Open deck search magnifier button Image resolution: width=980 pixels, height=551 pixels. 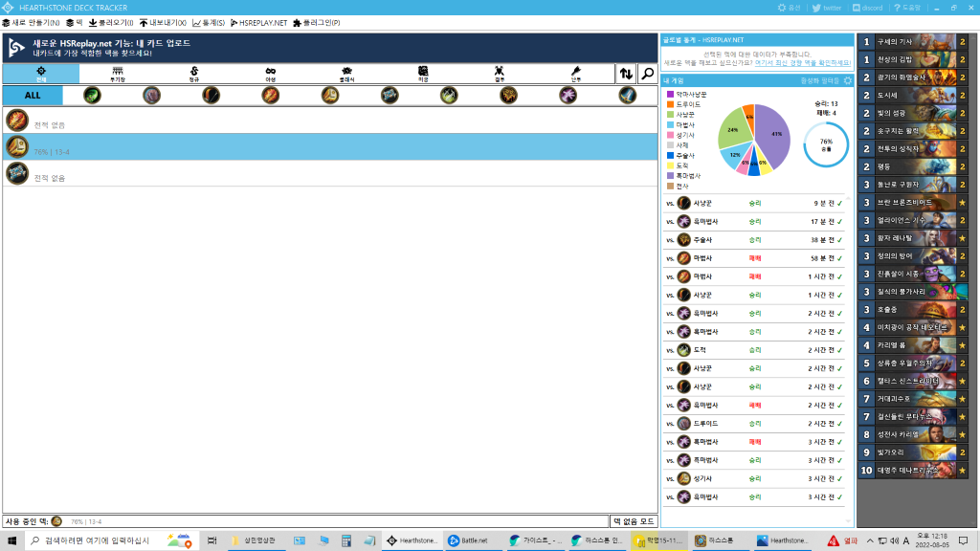pyautogui.click(x=648, y=74)
